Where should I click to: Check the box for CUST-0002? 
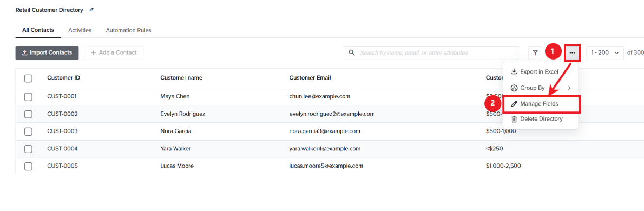click(28, 114)
